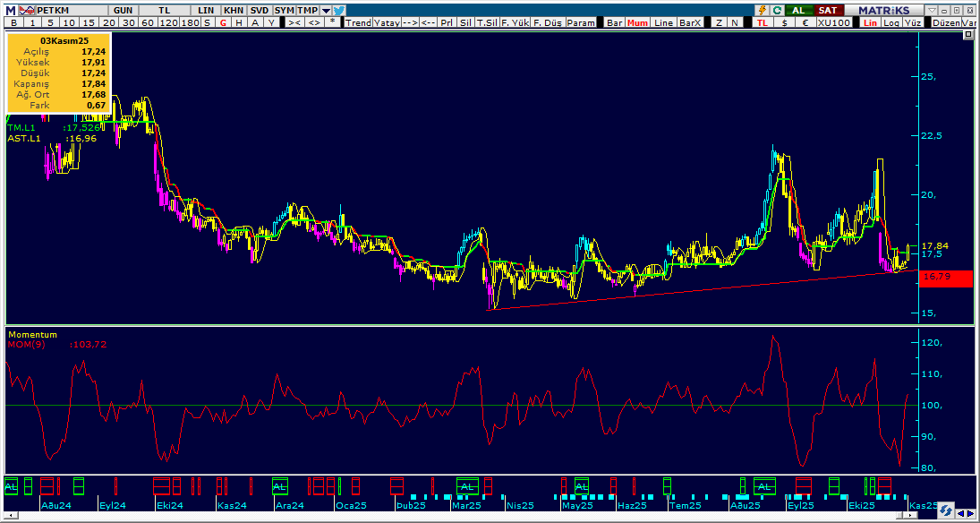
Task: Open the window options triangle next to MATRIKS
Action: tap(932, 10)
